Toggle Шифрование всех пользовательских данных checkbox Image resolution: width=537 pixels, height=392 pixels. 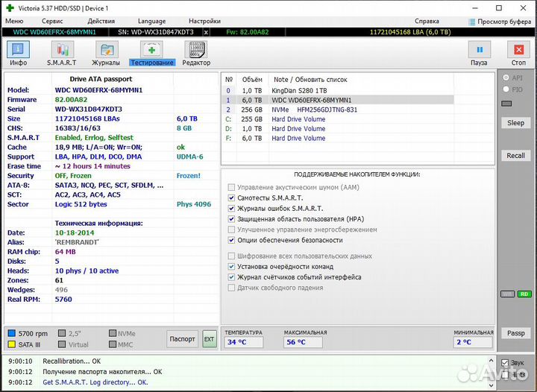pos(231,256)
